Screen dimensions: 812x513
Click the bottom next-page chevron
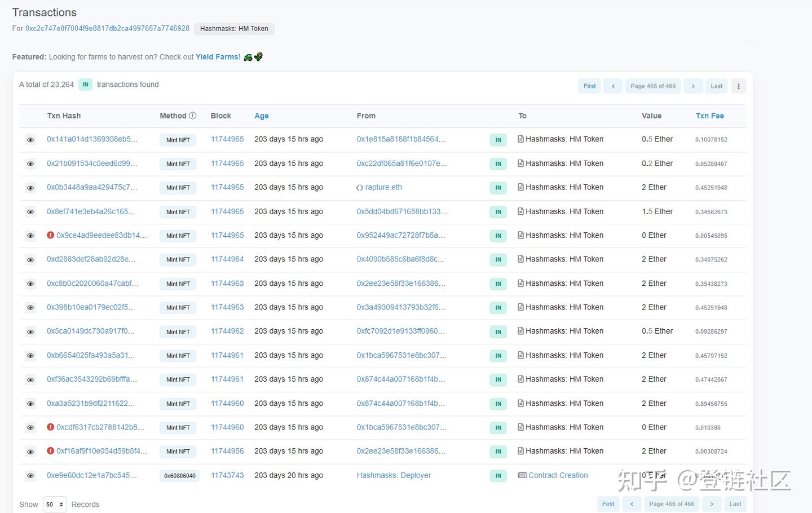tap(712, 504)
